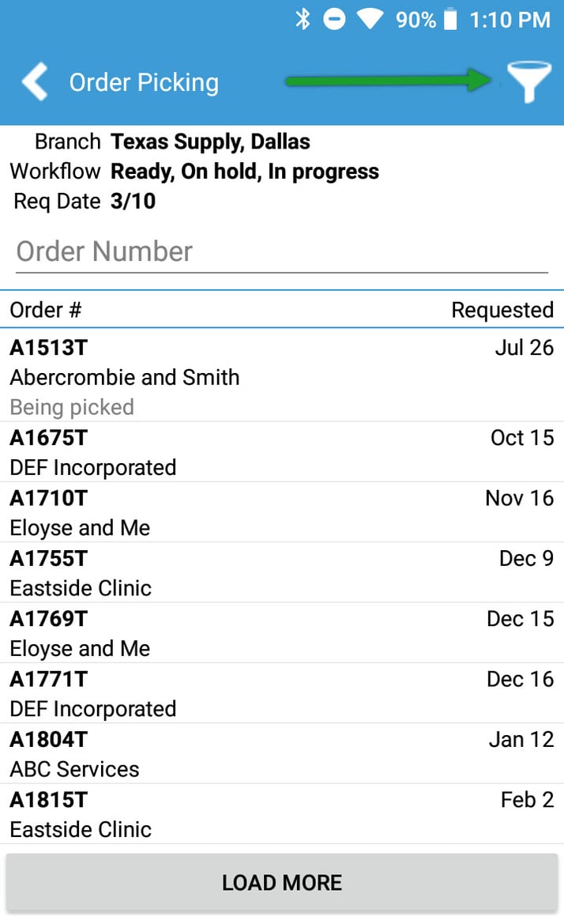The width and height of the screenshot is (564, 924).
Task: Tap the Wi-Fi signal icon
Action: [x=370, y=20]
